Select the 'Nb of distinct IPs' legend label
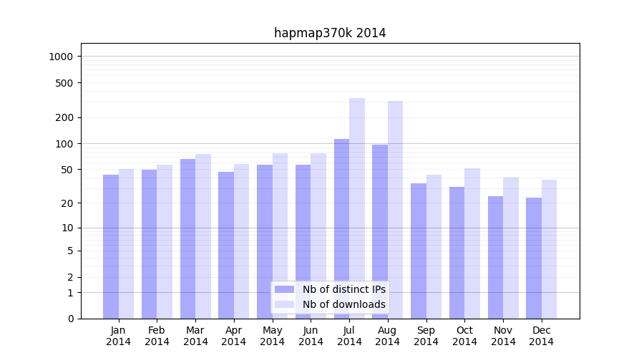 [343, 289]
